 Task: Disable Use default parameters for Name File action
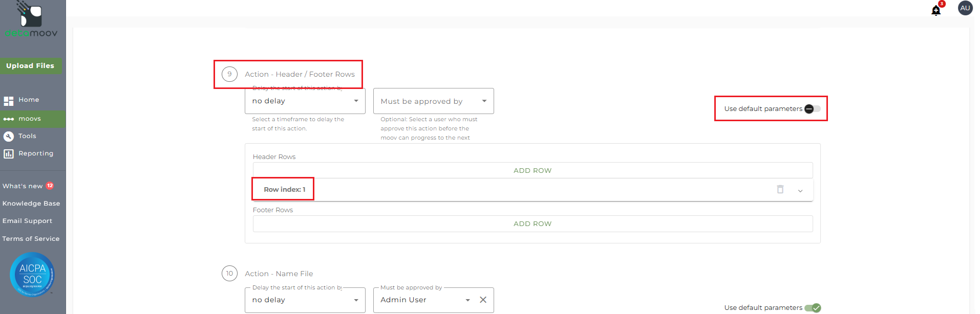click(813, 308)
